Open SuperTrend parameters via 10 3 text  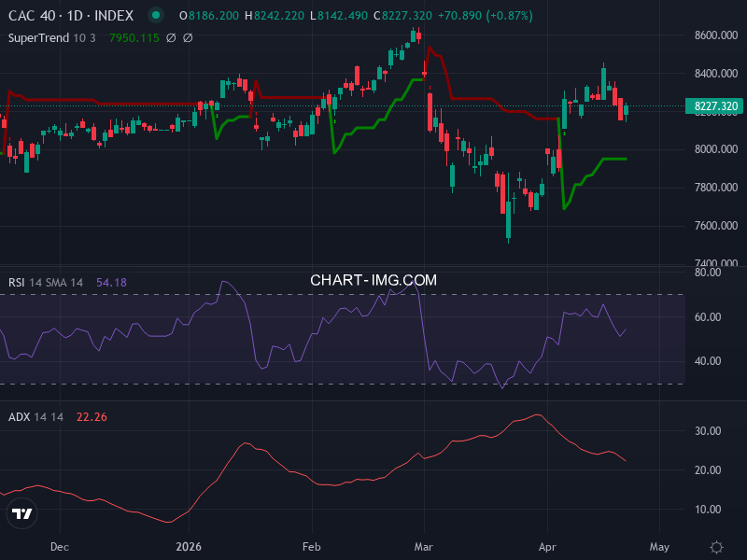(82, 38)
